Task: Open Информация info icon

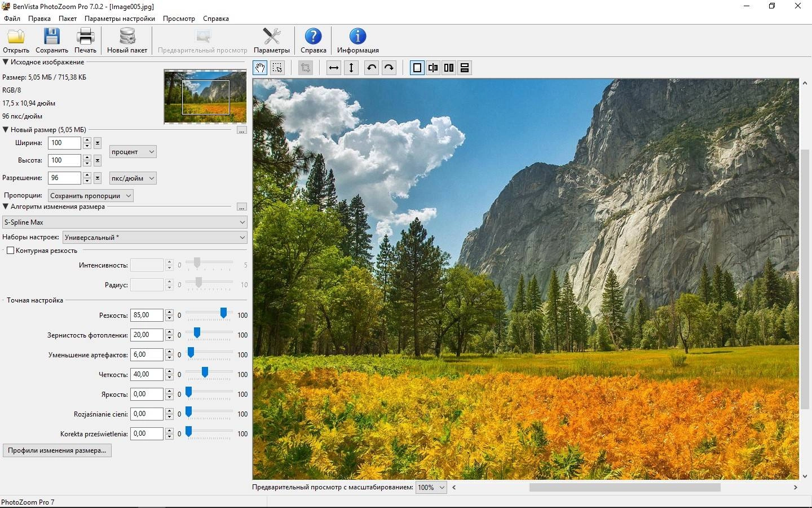Action: coord(358,41)
